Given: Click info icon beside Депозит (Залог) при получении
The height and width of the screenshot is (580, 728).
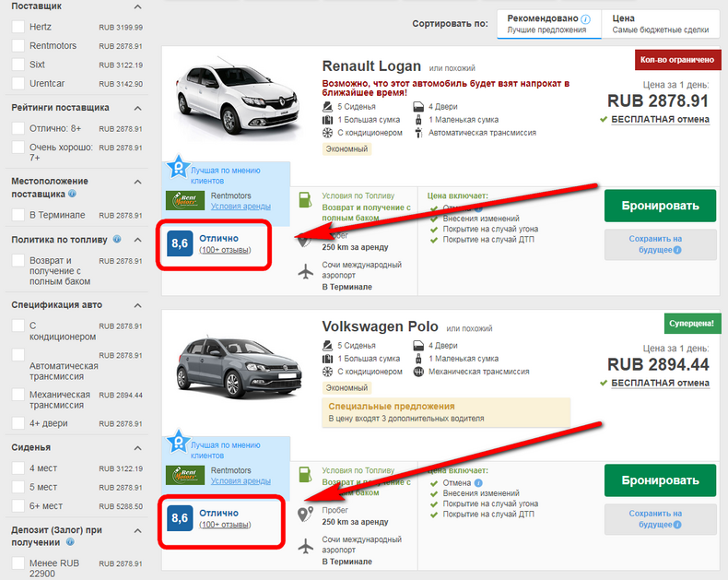Looking at the screenshot, I should [70, 542].
